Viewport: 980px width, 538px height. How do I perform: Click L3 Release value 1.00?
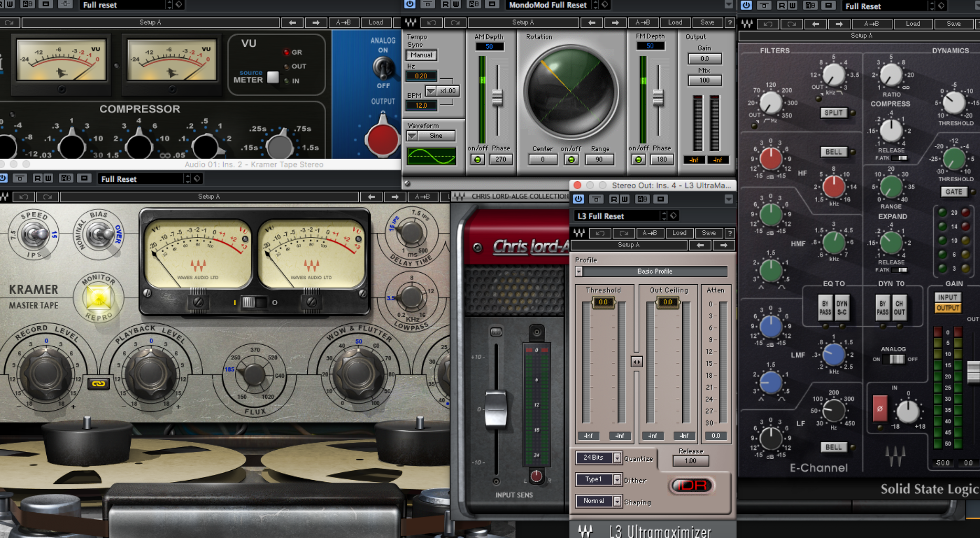pyautogui.click(x=691, y=461)
